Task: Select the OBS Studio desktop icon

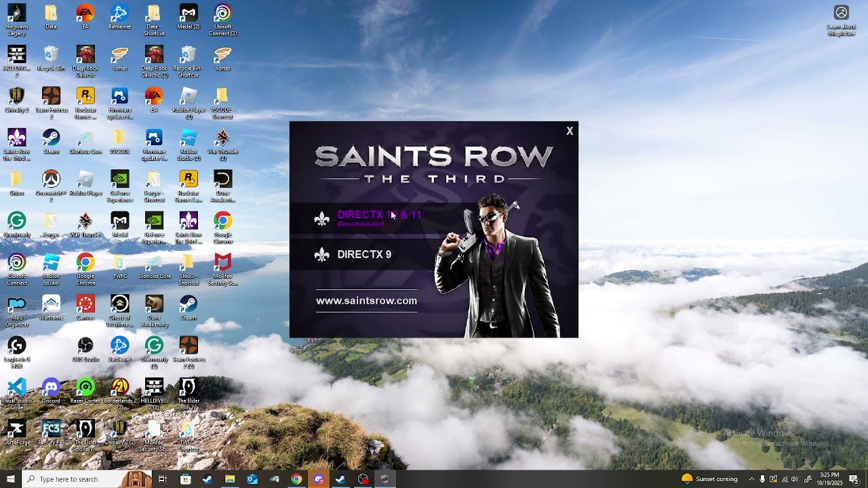Action: click(x=85, y=350)
